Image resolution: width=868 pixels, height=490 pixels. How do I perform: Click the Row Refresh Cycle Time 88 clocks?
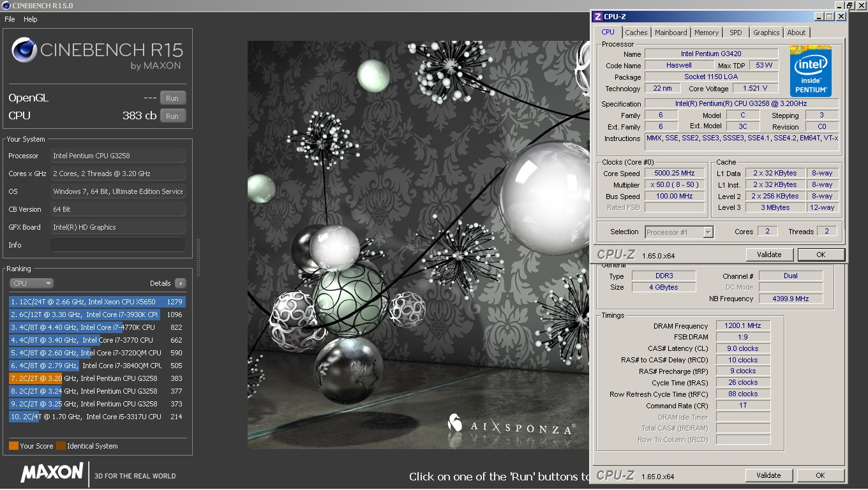[x=743, y=394]
